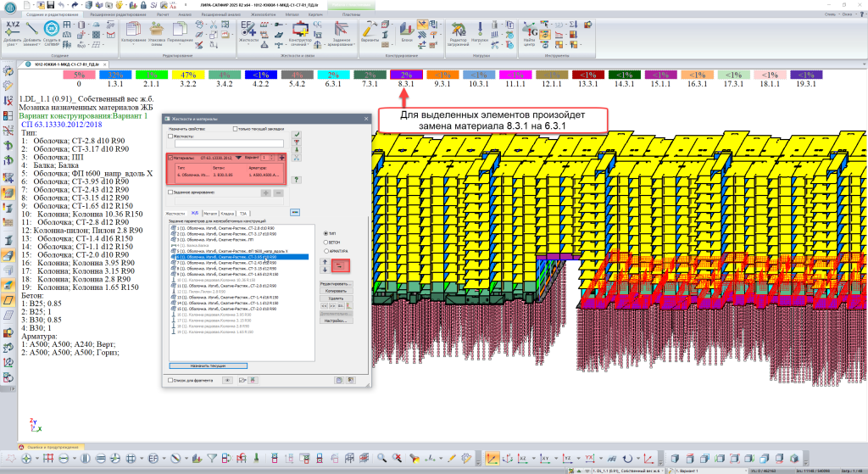
Task: Switch to the 'Металл' dialog tab
Action: pyautogui.click(x=209, y=214)
